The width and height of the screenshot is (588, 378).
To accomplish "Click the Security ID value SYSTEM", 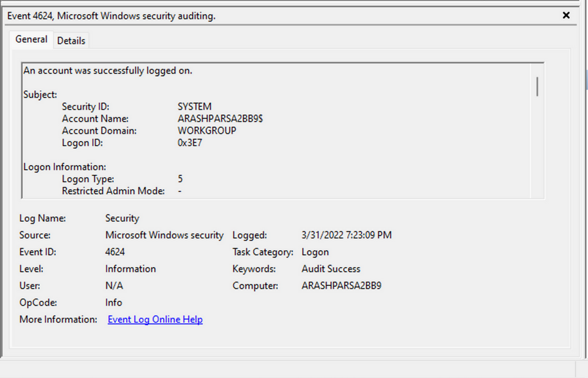I will click(194, 106).
